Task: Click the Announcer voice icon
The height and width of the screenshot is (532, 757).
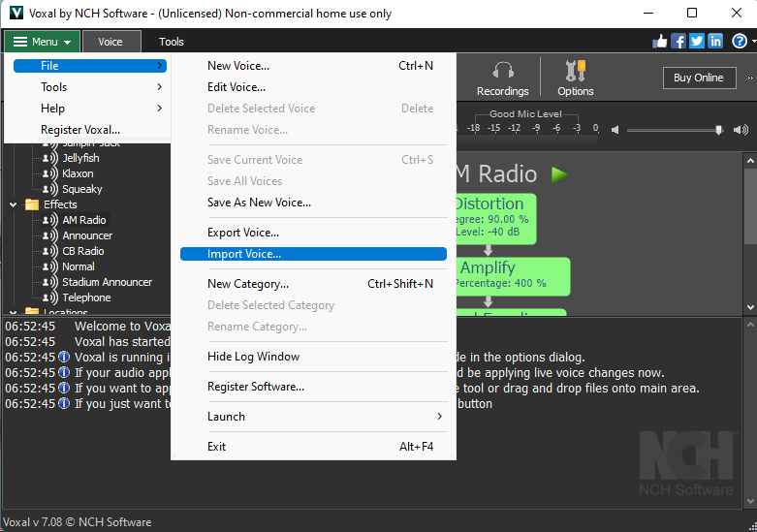Action: [49, 235]
